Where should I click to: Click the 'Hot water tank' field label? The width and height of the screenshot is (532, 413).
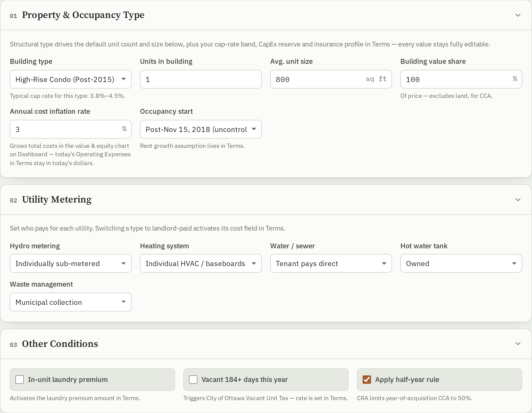[x=424, y=246]
